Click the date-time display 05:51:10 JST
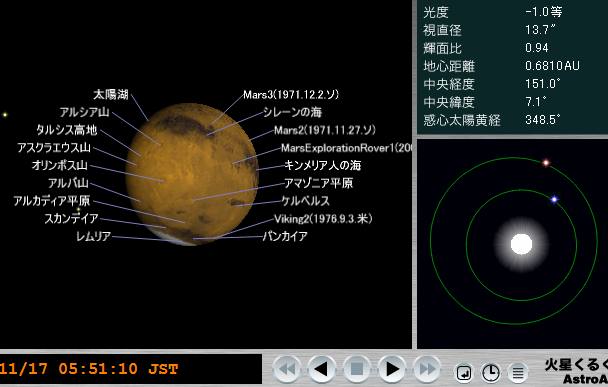 118,368
